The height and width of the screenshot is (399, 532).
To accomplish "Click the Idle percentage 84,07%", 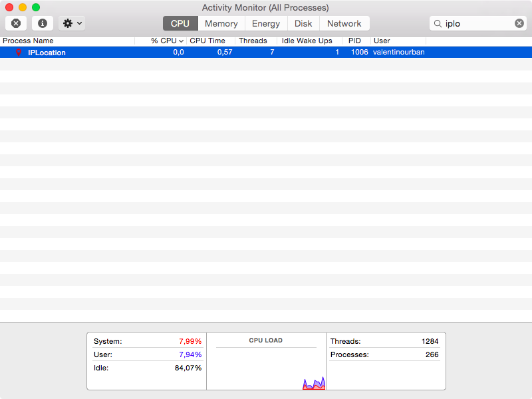I will click(188, 368).
